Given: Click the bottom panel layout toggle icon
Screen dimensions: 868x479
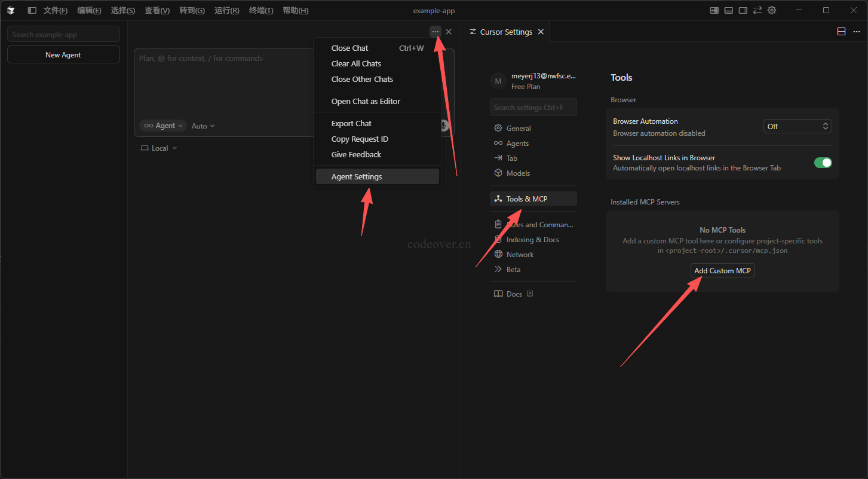Looking at the screenshot, I should coord(729,10).
